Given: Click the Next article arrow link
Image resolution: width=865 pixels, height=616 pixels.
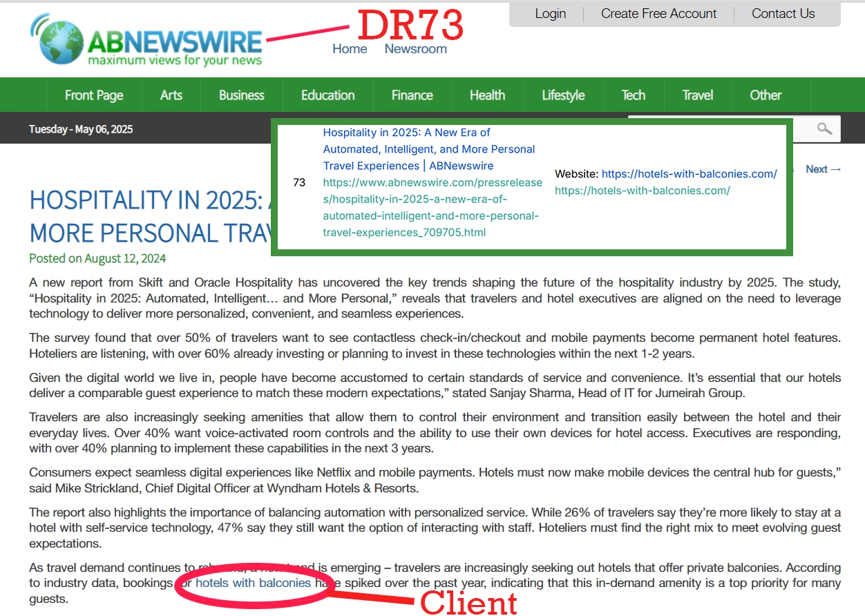Looking at the screenshot, I should tap(823, 169).
